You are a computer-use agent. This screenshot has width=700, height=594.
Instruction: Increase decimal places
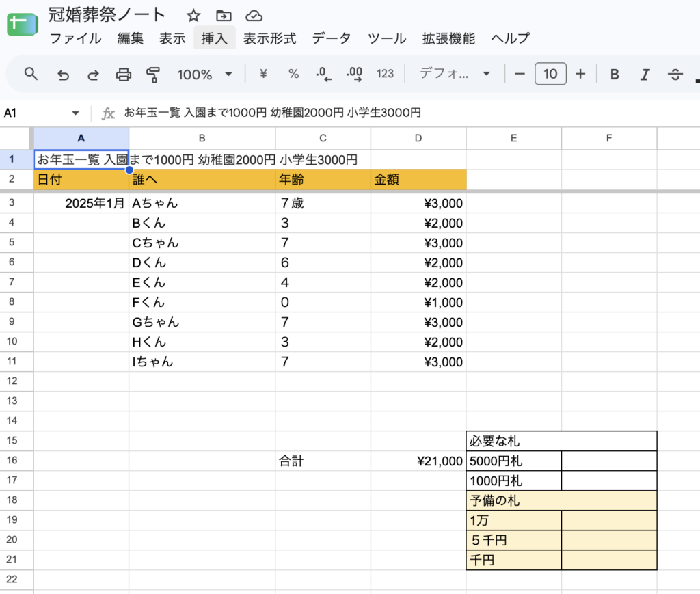[x=355, y=74]
